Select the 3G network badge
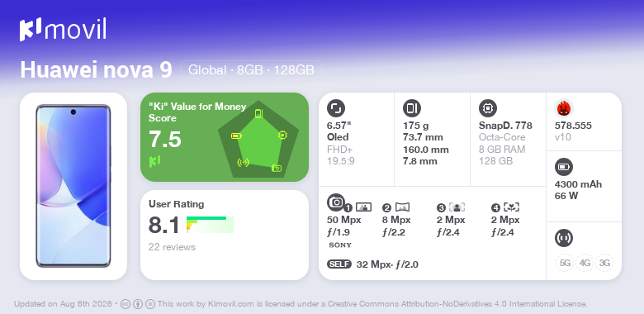The width and height of the screenshot is (644, 314). point(604,263)
